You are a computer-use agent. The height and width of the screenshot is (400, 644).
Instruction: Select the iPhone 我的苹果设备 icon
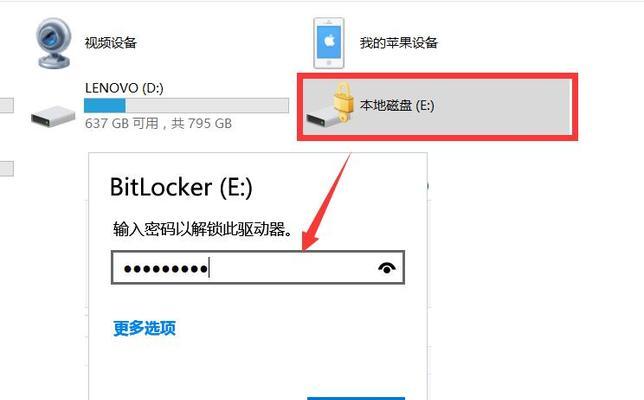pyautogui.click(x=329, y=43)
